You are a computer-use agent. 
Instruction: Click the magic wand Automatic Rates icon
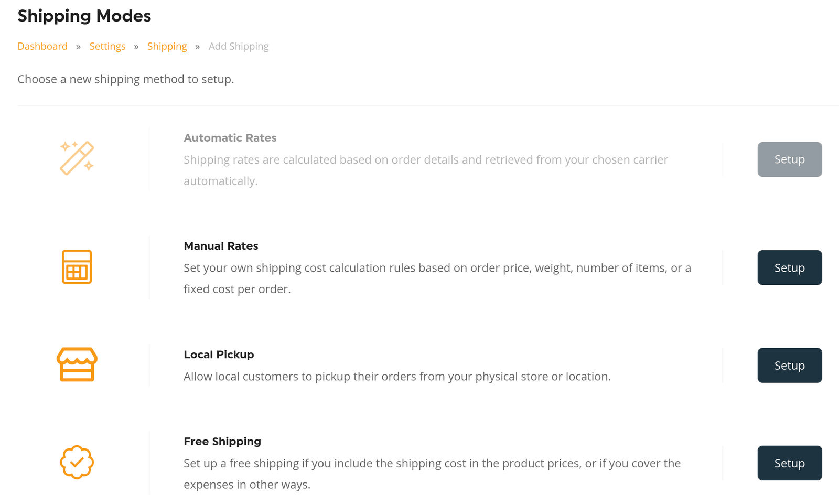tap(77, 158)
